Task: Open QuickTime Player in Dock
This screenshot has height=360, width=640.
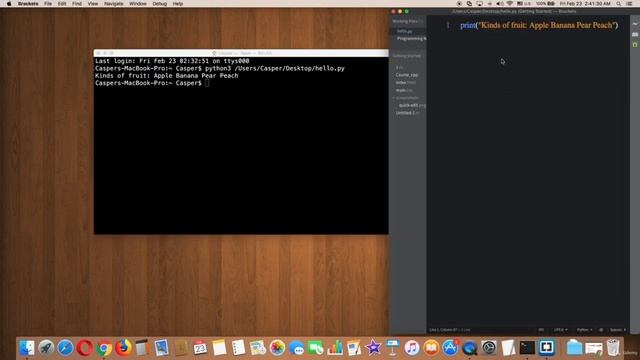Action: (469, 348)
